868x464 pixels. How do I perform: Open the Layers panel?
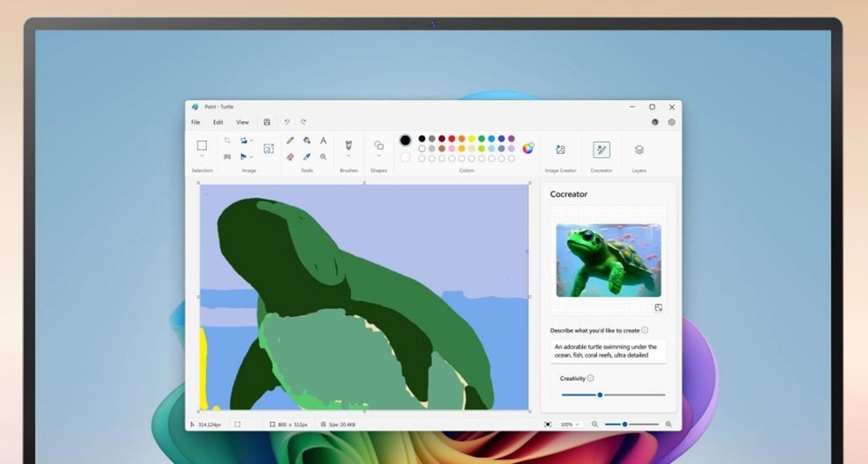pyautogui.click(x=639, y=150)
